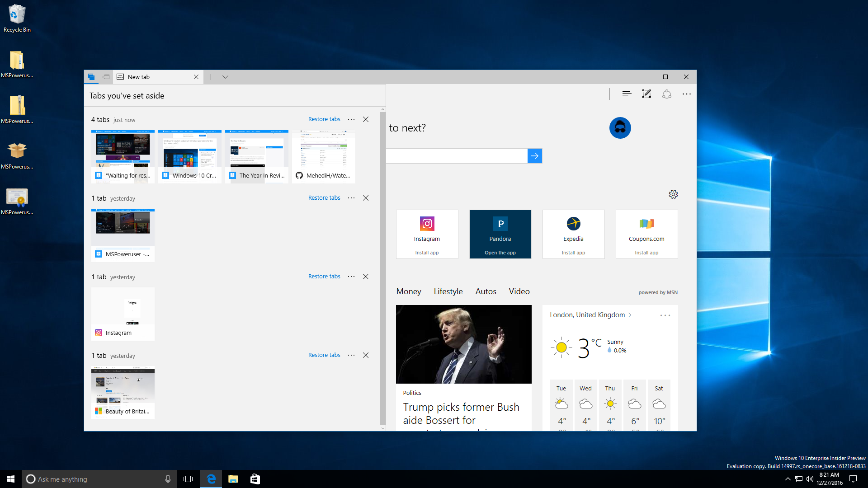Viewport: 868px width, 488px height.
Task: Open the Windows Store taskbar icon
Action: point(255,479)
